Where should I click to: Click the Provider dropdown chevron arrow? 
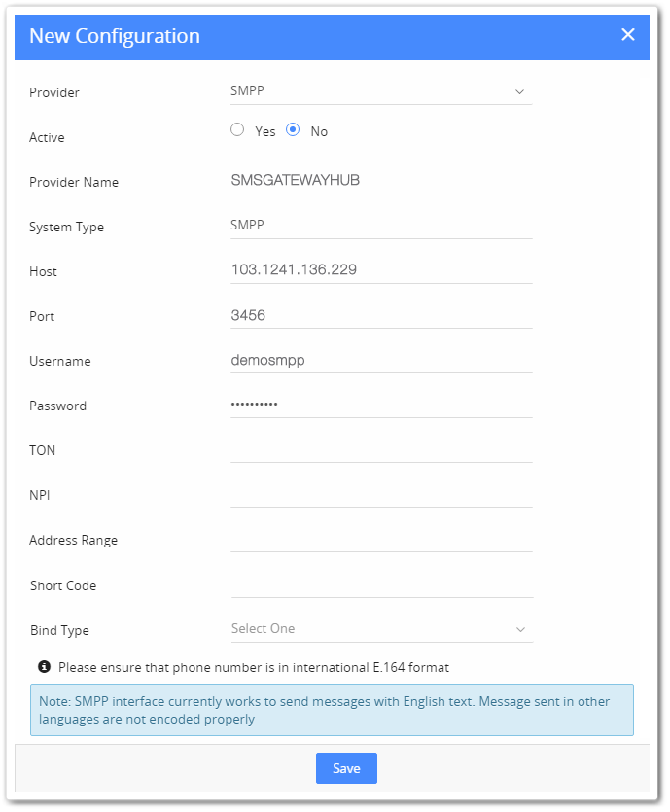click(x=519, y=92)
